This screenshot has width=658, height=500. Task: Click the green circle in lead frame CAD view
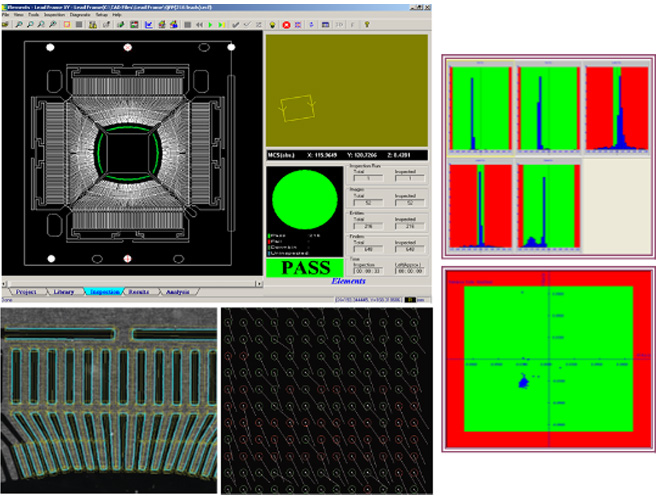pos(128,153)
